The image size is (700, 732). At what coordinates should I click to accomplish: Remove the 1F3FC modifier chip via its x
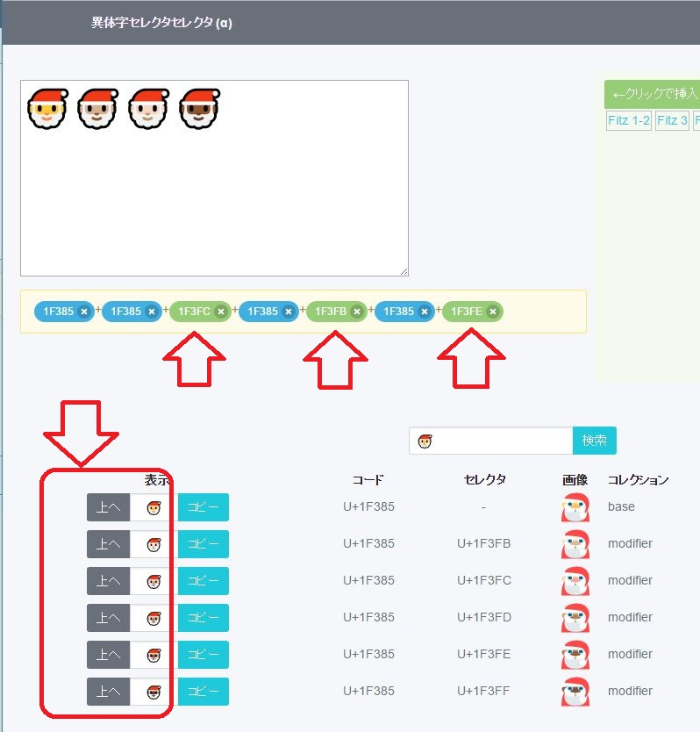(221, 312)
